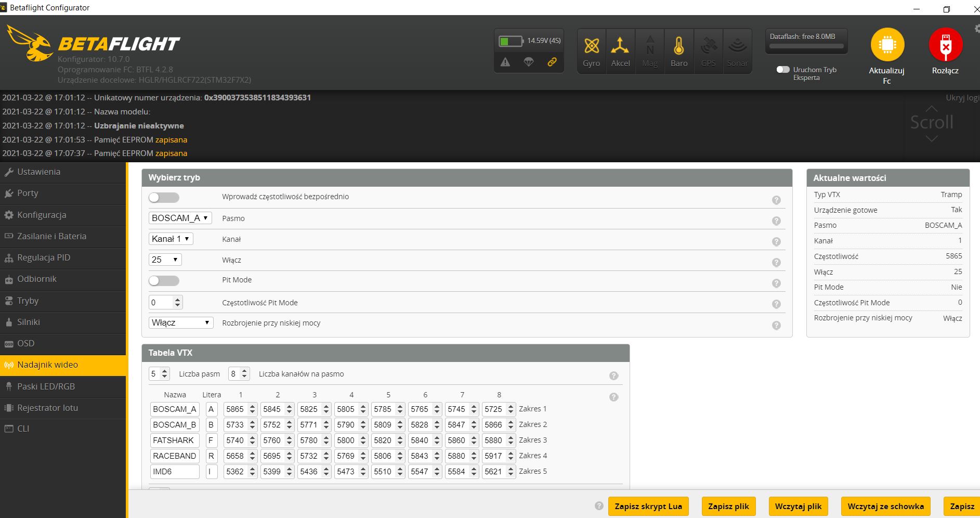Click stepper of BOSCAM_A channel 1 frequency
The height and width of the screenshot is (518, 980).
252,409
